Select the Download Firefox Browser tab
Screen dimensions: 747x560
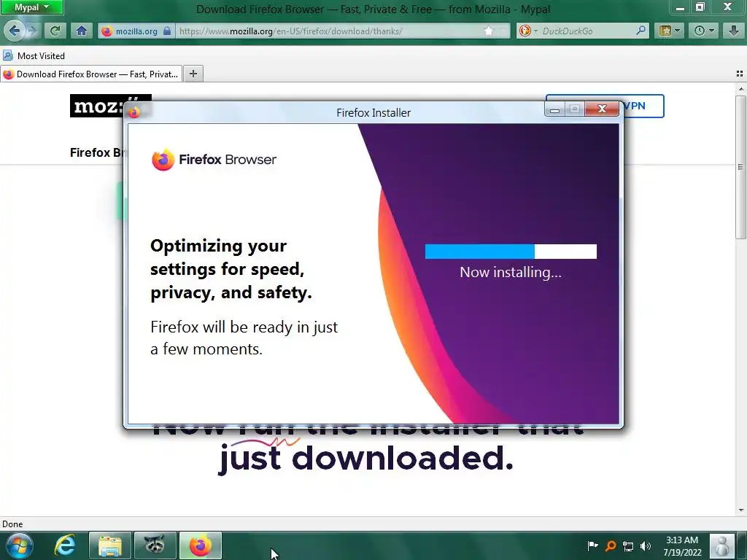pyautogui.click(x=91, y=74)
